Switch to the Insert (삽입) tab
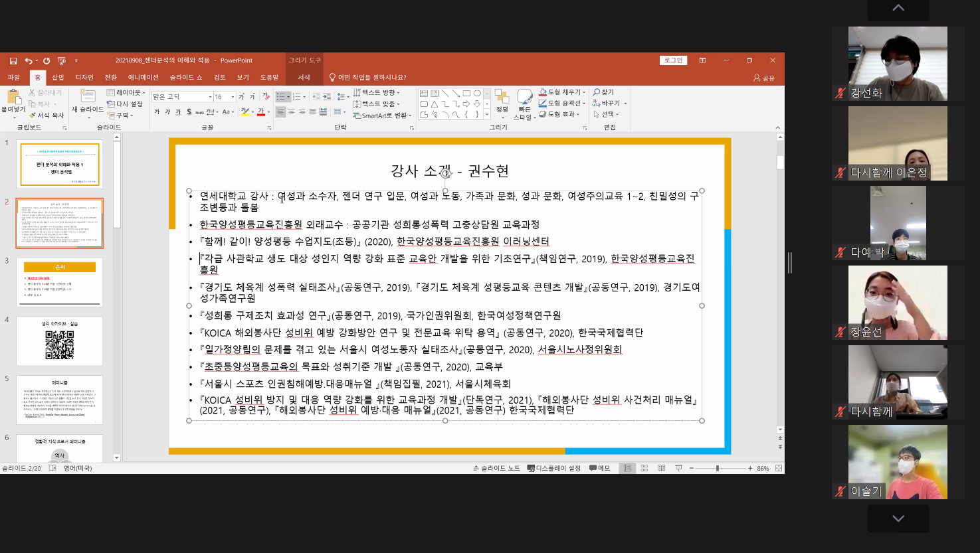This screenshot has height=553, width=980. click(58, 78)
